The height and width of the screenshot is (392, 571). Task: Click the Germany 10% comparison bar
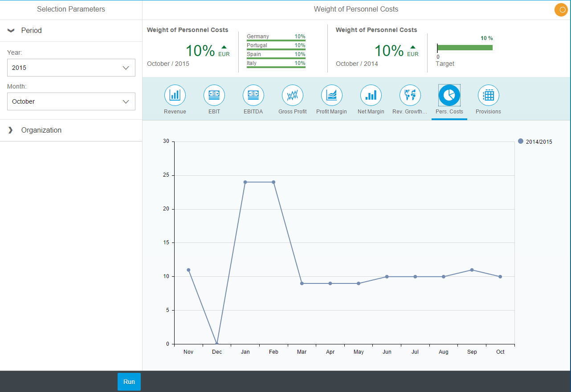coord(276,40)
